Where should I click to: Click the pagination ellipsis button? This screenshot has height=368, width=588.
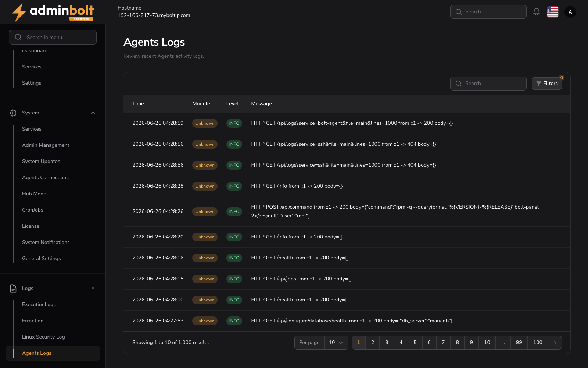click(x=503, y=343)
